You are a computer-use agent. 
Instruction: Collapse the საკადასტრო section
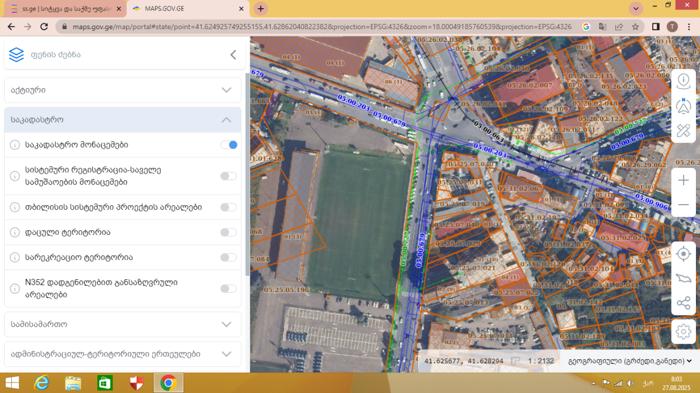coord(123,120)
